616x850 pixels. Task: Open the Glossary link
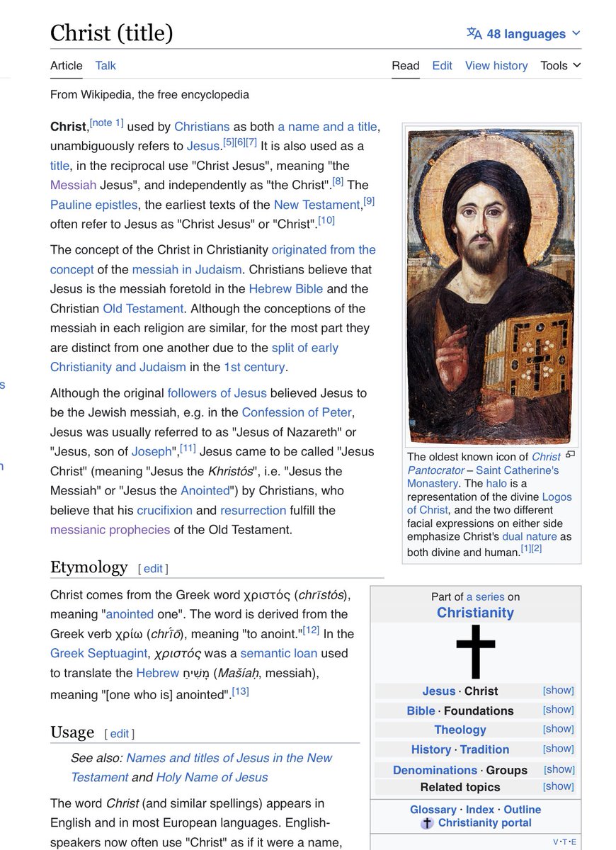click(x=433, y=809)
